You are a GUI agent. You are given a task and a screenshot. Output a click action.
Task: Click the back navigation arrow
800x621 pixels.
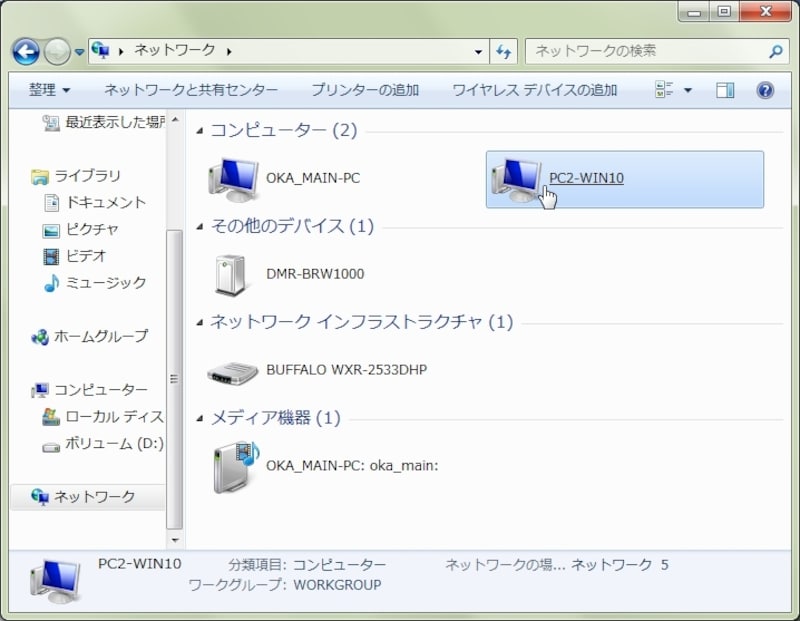26,51
